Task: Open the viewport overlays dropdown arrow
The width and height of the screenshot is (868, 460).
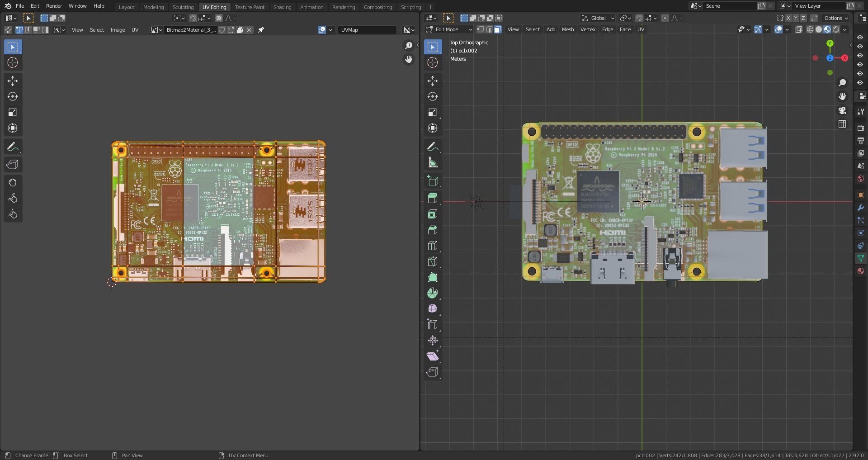Action: tap(788, 29)
